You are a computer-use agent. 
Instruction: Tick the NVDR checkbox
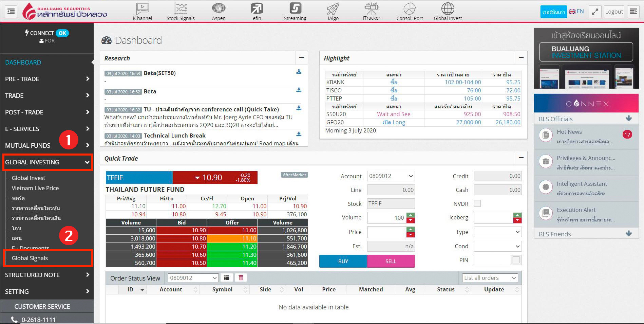click(477, 203)
